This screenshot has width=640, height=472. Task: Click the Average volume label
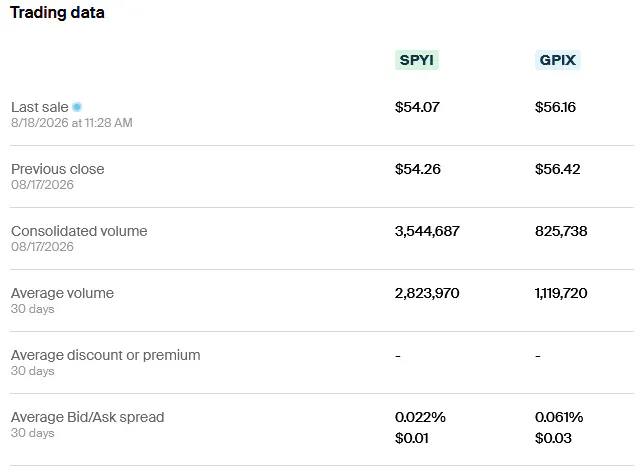click(x=62, y=293)
